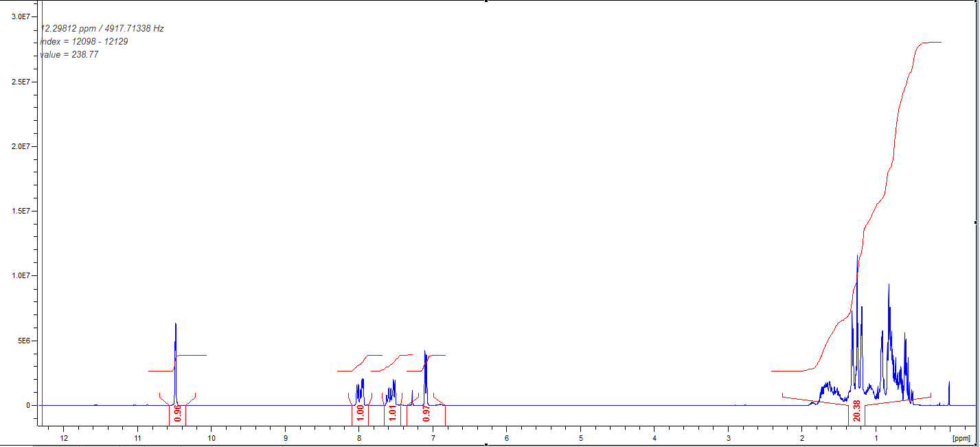Click the singlet peak near 7.1 ppm

pos(425,353)
